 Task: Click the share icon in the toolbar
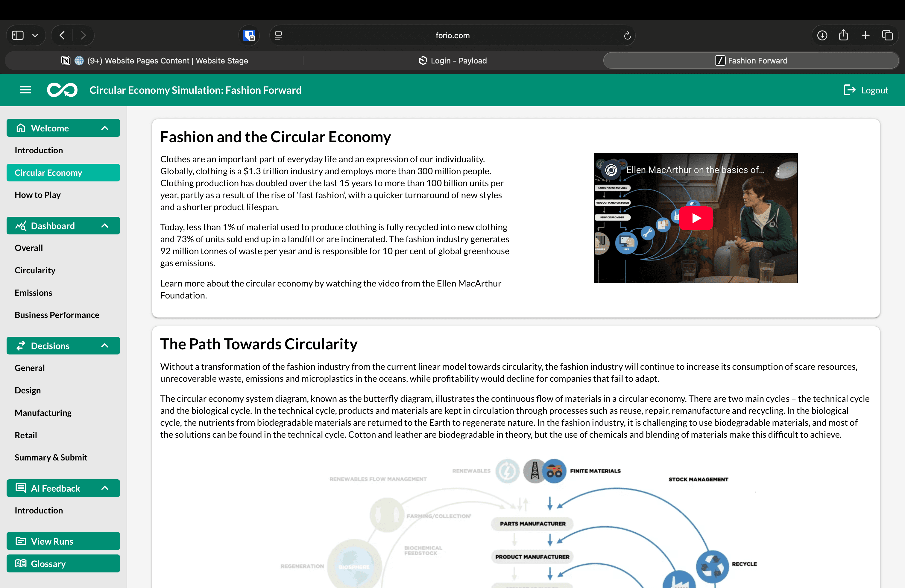[x=843, y=35]
